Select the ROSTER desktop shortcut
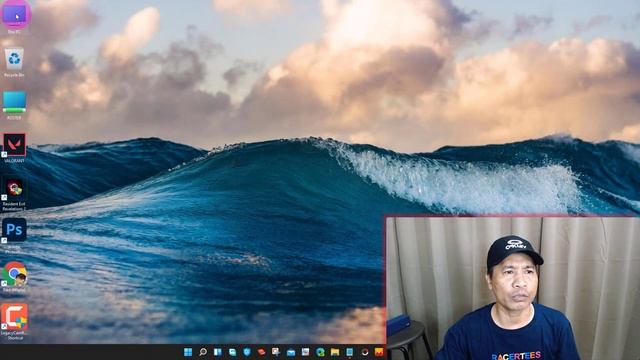The width and height of the screenshot is (640, 360). [14, 105]
